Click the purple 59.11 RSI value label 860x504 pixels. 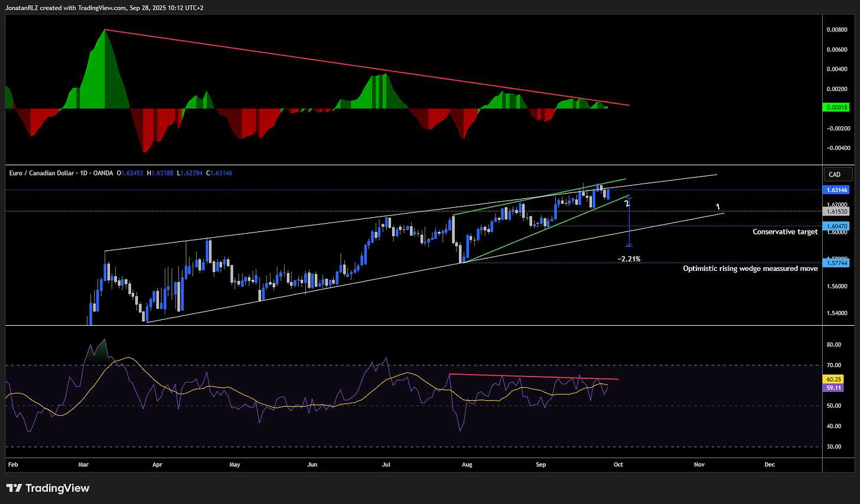click(x=834, y=388)
